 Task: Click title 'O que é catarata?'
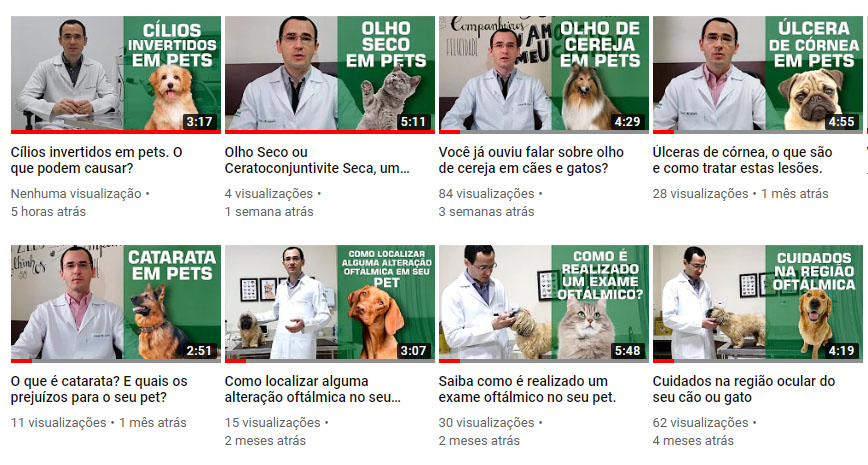coord(99,389)
